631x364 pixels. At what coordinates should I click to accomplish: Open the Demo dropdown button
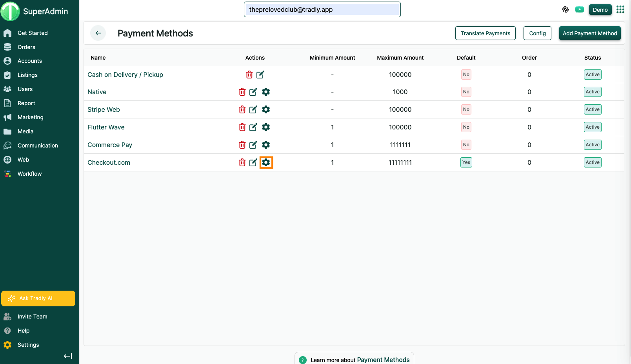click(600, 10)
